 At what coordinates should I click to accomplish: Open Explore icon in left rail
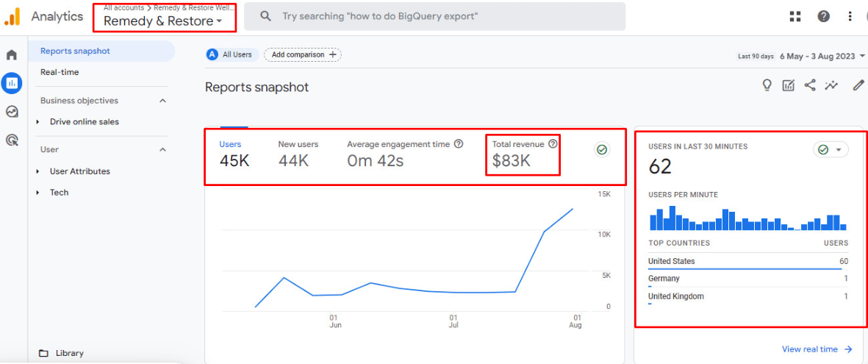click(12, 111)
